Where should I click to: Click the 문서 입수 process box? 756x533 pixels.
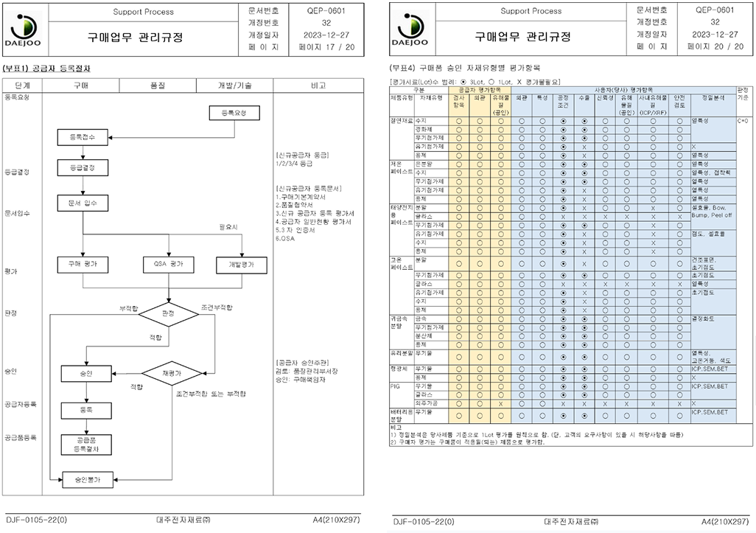point(82,202)
